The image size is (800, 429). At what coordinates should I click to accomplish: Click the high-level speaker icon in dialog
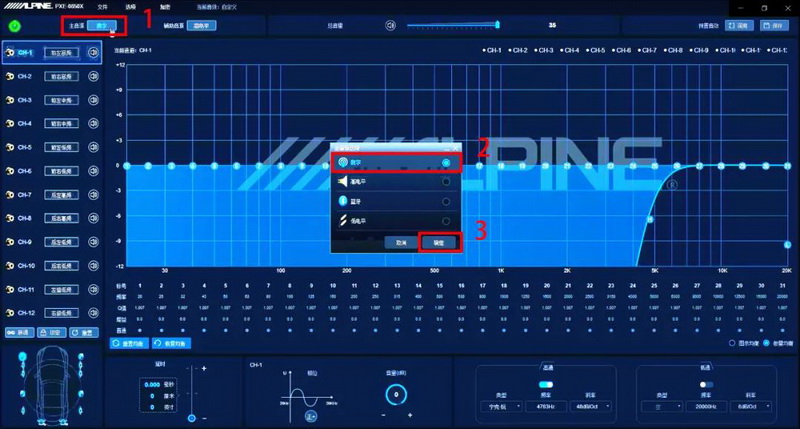(343, 181)
